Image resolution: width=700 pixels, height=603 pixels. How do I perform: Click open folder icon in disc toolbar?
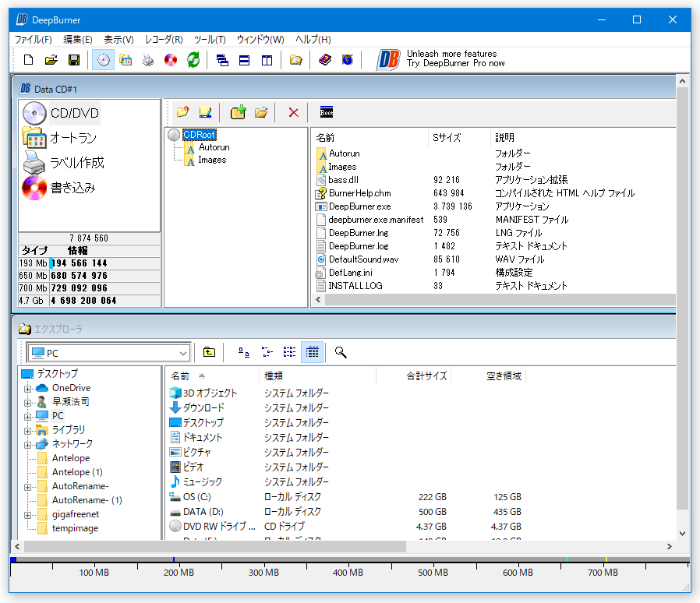[261, 112]
